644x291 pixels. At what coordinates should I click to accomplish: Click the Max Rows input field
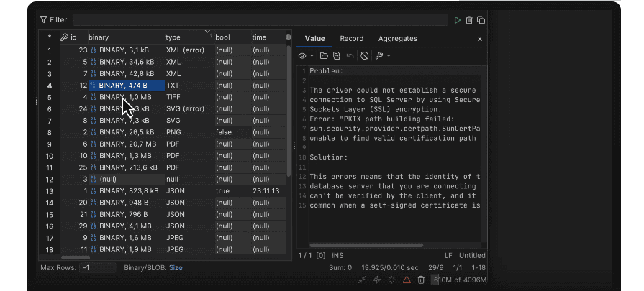[98, 267]
